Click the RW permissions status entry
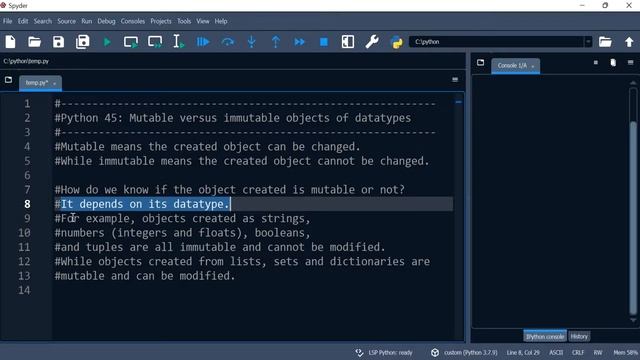The image size is (640, 360). click(598, 353)
